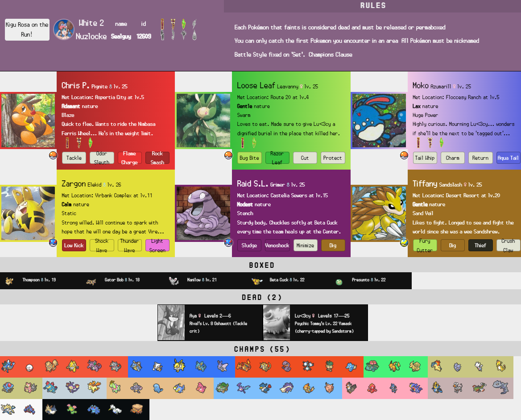Click Raid S.L.'s Dig move

point(333,245)
